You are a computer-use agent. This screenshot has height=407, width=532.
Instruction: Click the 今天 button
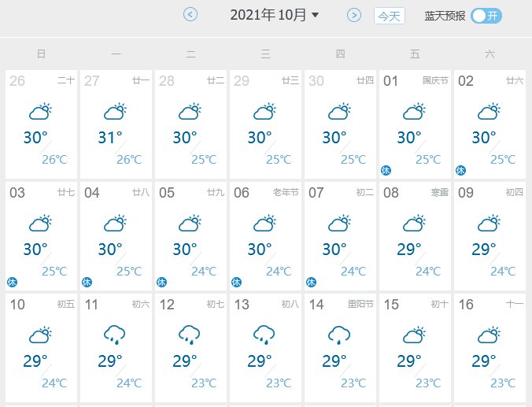(389, 16)
